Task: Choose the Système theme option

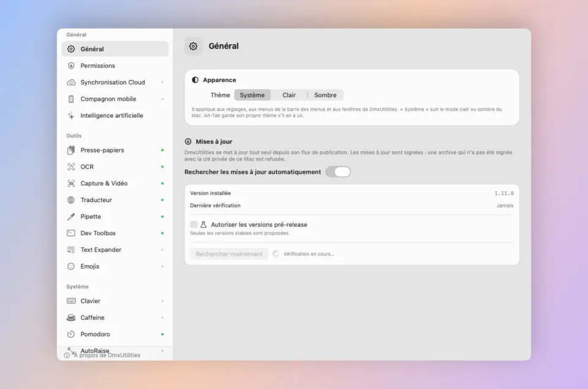Action: click(252, 96)
